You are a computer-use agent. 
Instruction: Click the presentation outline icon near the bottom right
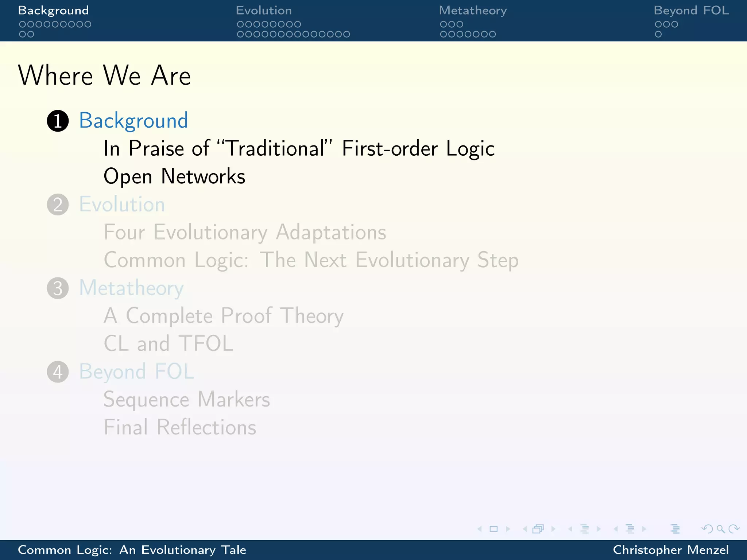675,529
